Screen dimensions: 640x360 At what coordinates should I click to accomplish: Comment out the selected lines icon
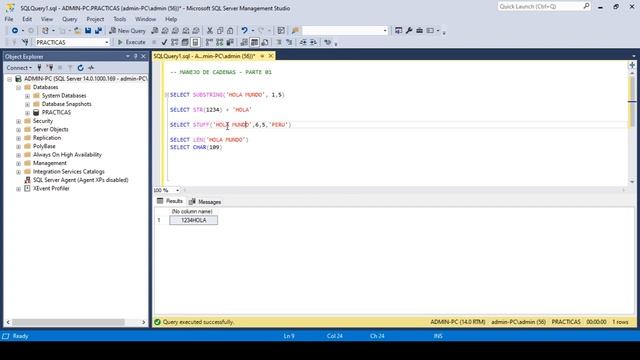click(x=279, y=42)
